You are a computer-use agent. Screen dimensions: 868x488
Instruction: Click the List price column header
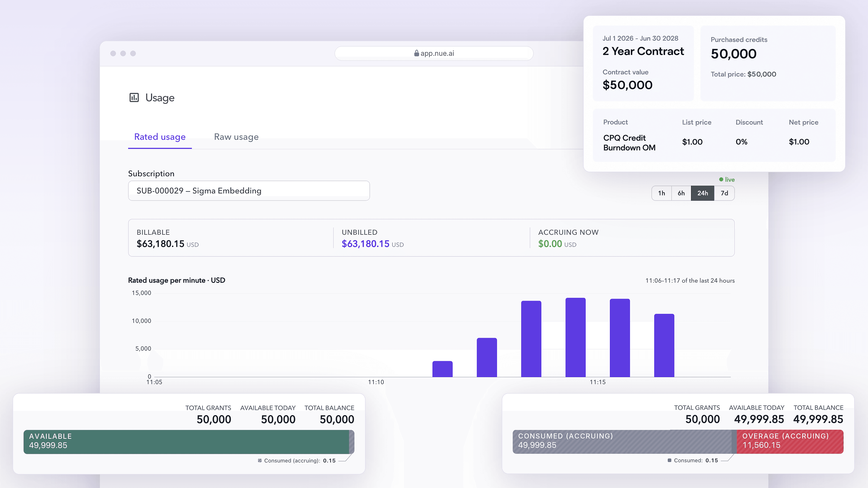pyautogui.click(x=696, y=122)
